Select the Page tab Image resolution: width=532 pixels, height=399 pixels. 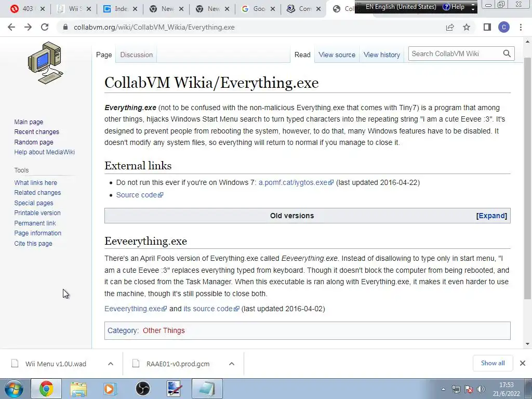click(x=104, y=55)
